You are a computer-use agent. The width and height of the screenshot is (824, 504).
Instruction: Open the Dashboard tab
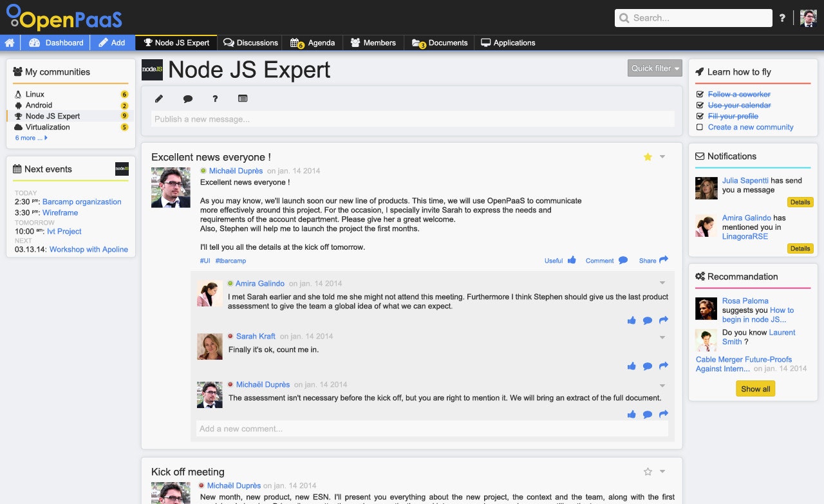click(x=55, y=42)
